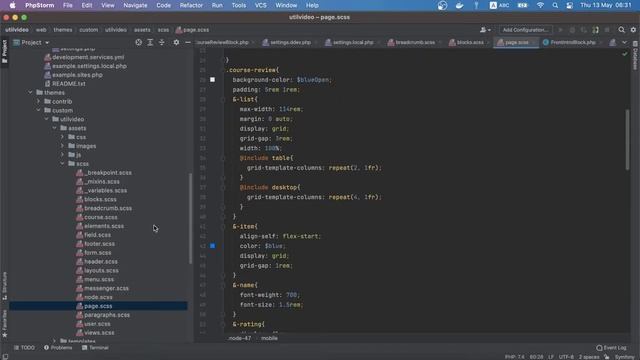Click the Event Log icon in status bar

(x=599, y=348)
